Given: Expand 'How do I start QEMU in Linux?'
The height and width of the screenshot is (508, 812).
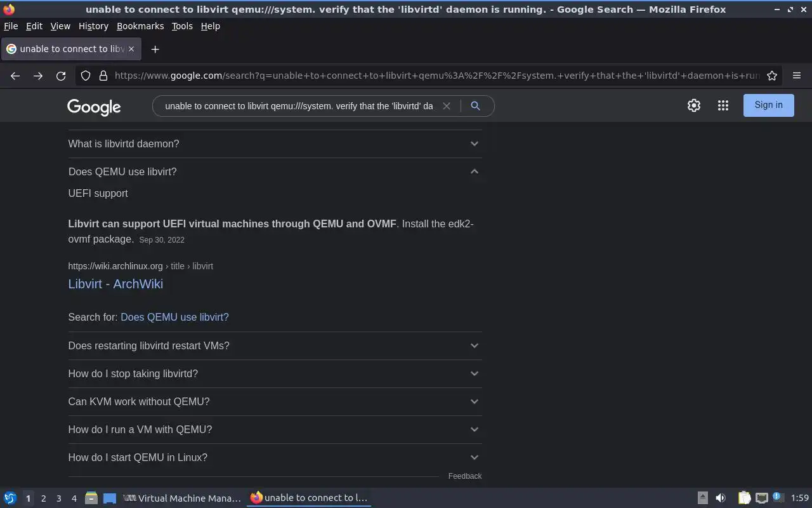Looking at the screenshot, I should pyautogui.click(x=275, y=457).
